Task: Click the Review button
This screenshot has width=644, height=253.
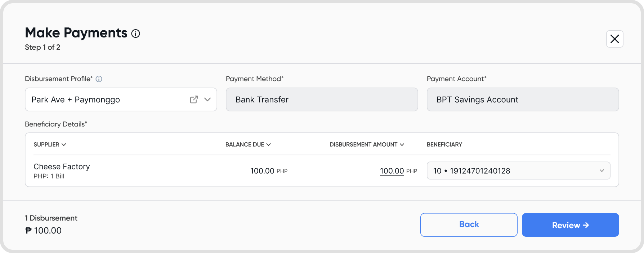Action: (570, 225)
